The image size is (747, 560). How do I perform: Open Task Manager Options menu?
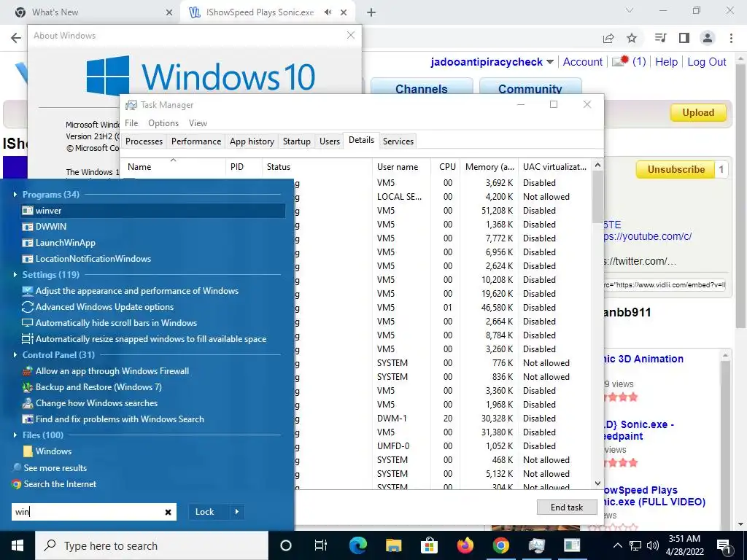[x=163, y=122]
